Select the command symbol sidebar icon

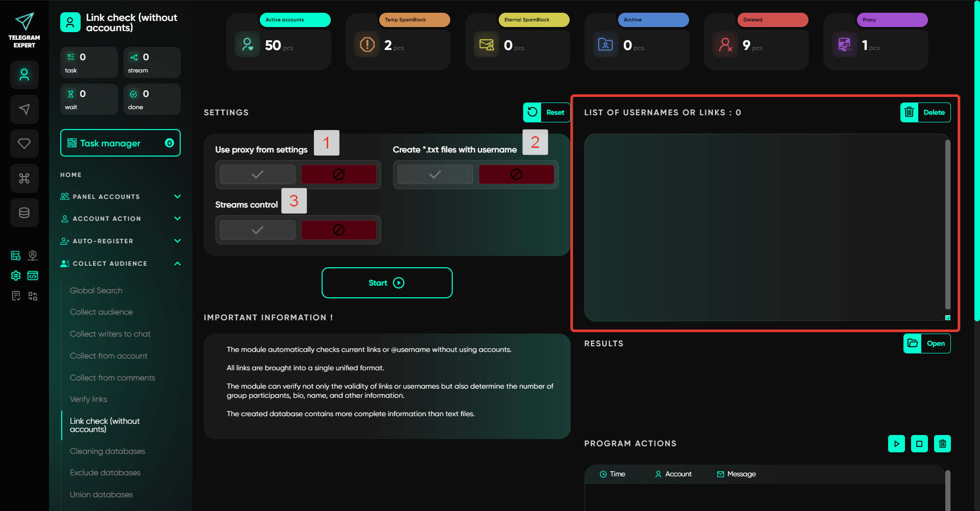[x=24, y=178]
